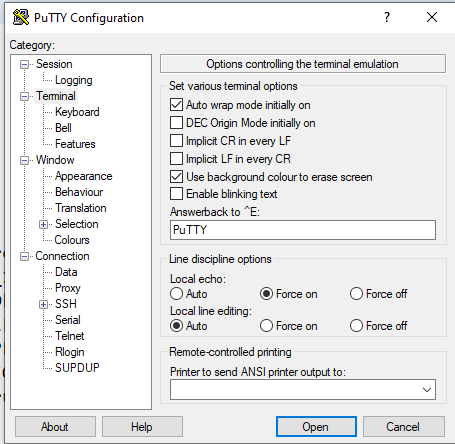Open Bell settings category
The image size is (455, 444).
63,128
